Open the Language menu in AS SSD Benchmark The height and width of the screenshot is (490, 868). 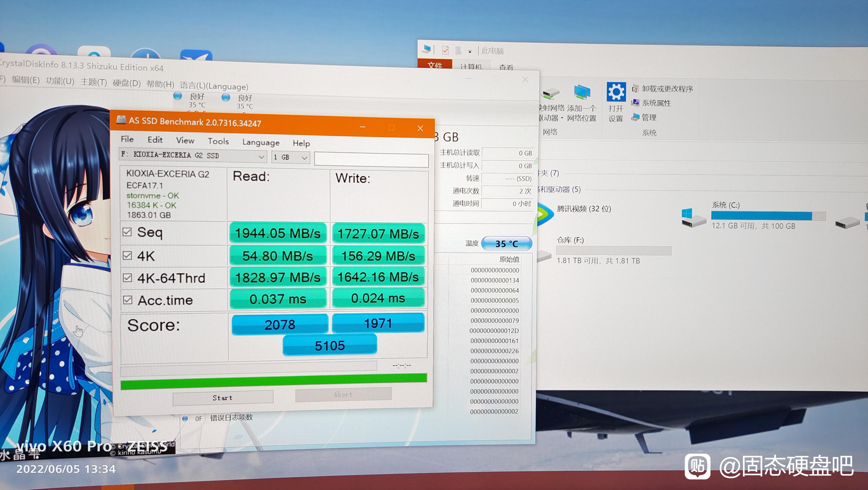[261, 142]
